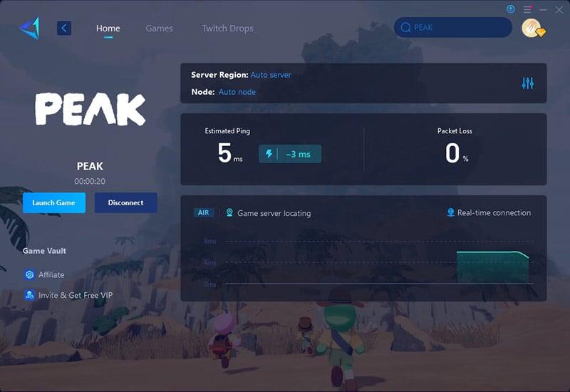Viewport: 570px width, 392px height.
Task: Click the Real-time connection icon
Action: [451, 212]
